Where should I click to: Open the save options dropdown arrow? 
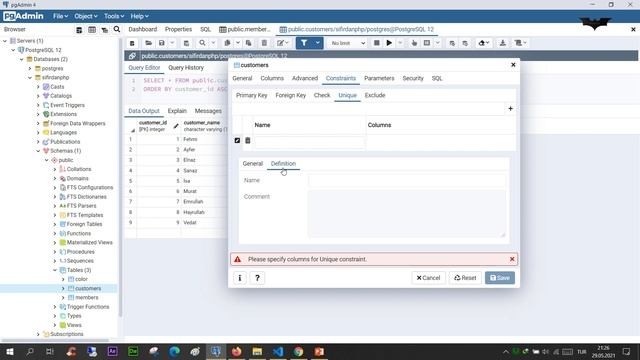point(172,43)
